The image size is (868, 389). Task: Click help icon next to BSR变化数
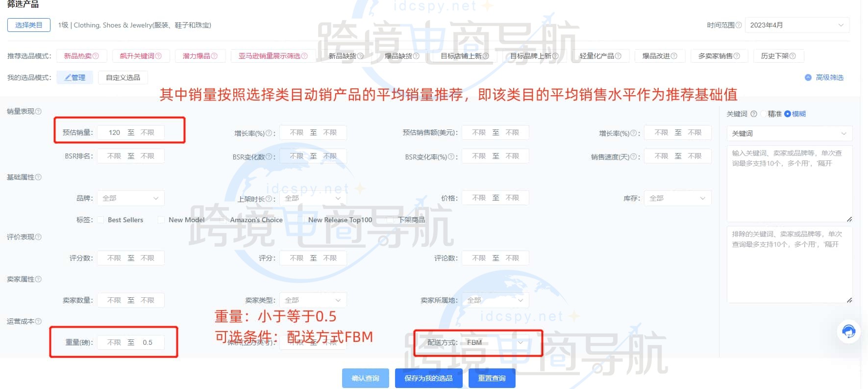269,157
